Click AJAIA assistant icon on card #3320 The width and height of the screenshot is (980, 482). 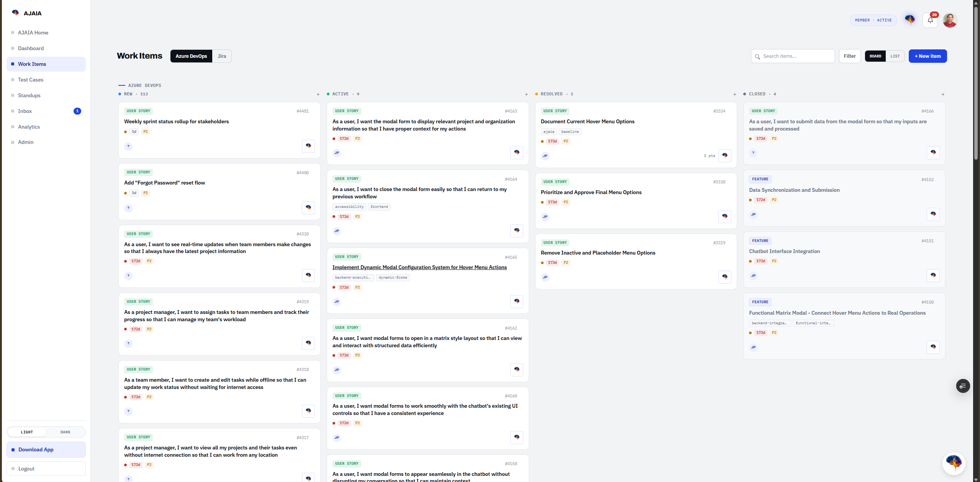[x=725, y=217]
